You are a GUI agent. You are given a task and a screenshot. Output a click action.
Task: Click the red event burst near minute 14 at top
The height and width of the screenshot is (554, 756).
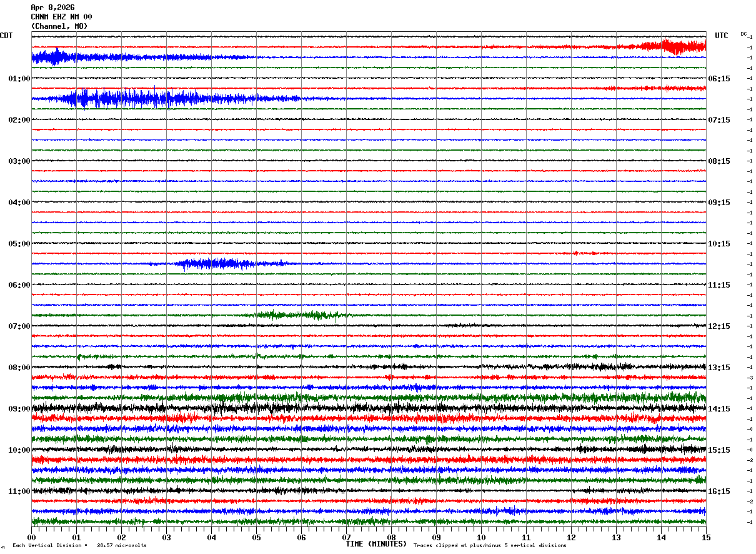(x=675, y=46)
